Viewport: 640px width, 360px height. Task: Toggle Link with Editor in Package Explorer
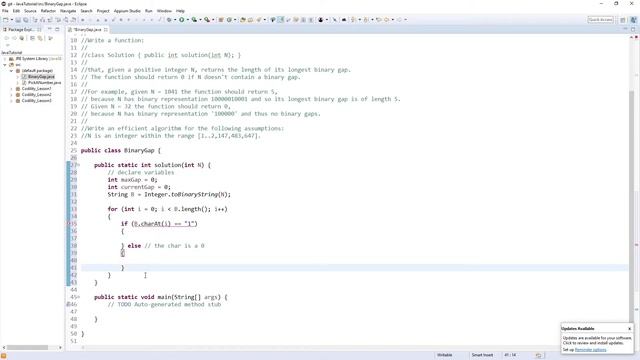click(x=40, y=38)
